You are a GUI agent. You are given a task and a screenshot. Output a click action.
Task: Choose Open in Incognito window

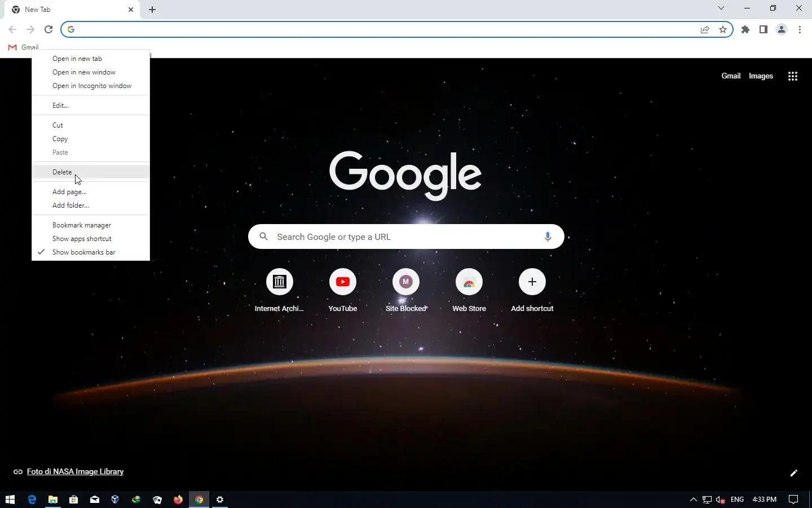(x=91, y=86)
